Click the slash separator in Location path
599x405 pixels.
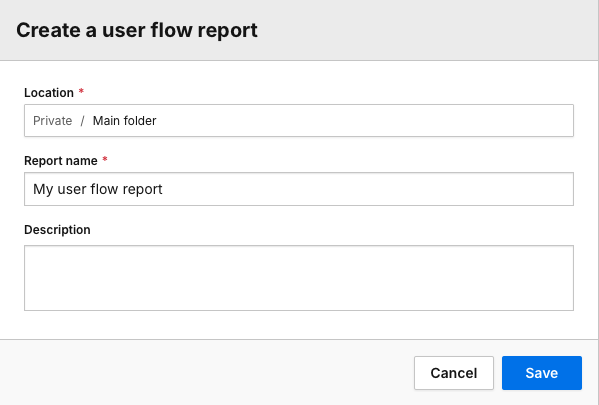click(x=82, y=121)
